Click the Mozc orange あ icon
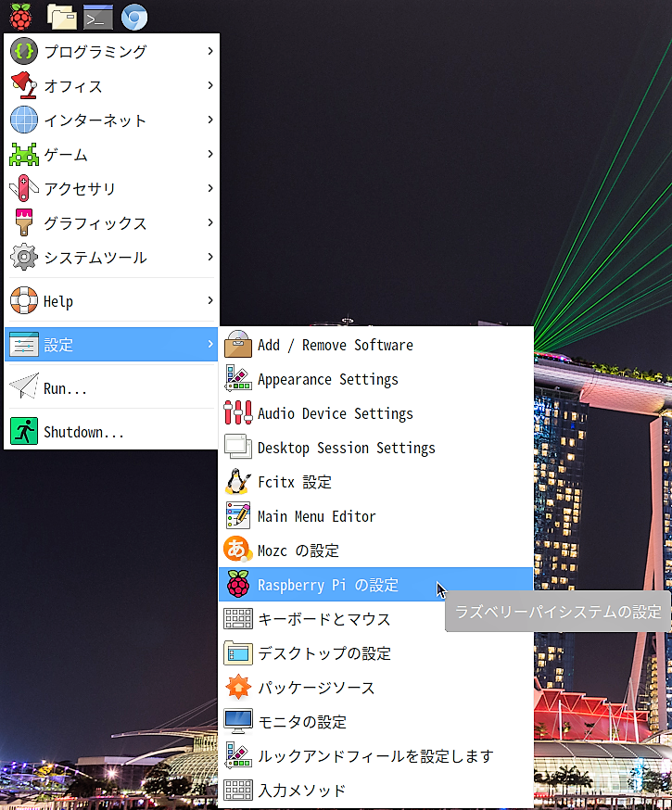Screen dimensions: 672x810 238,550
